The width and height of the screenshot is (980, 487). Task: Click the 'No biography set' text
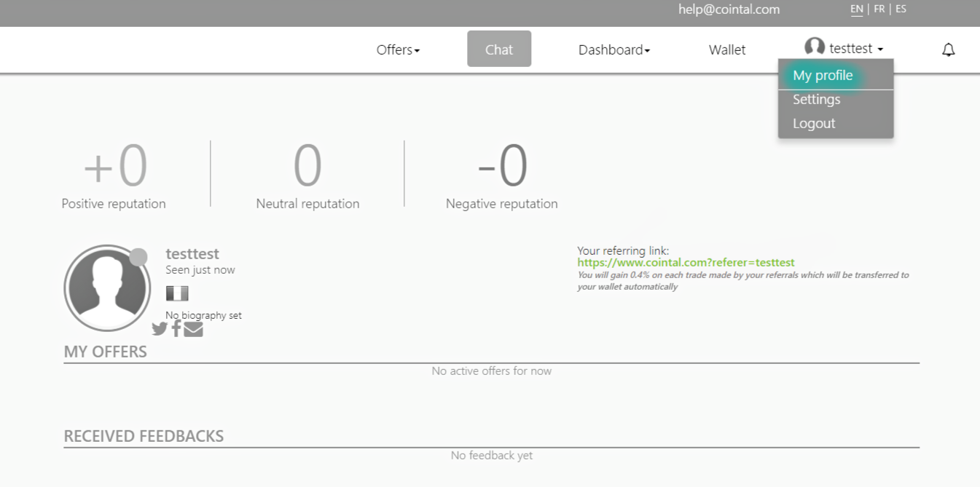point(203,315)
